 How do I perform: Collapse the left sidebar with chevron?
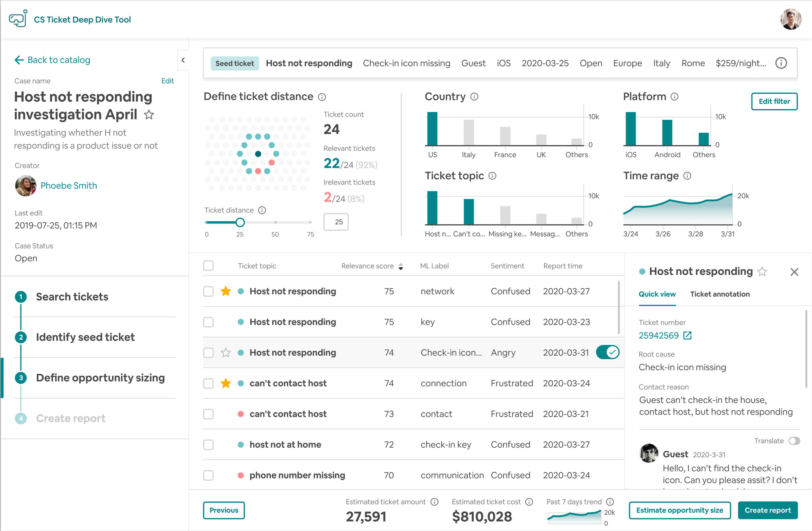[x=183, y=60]
